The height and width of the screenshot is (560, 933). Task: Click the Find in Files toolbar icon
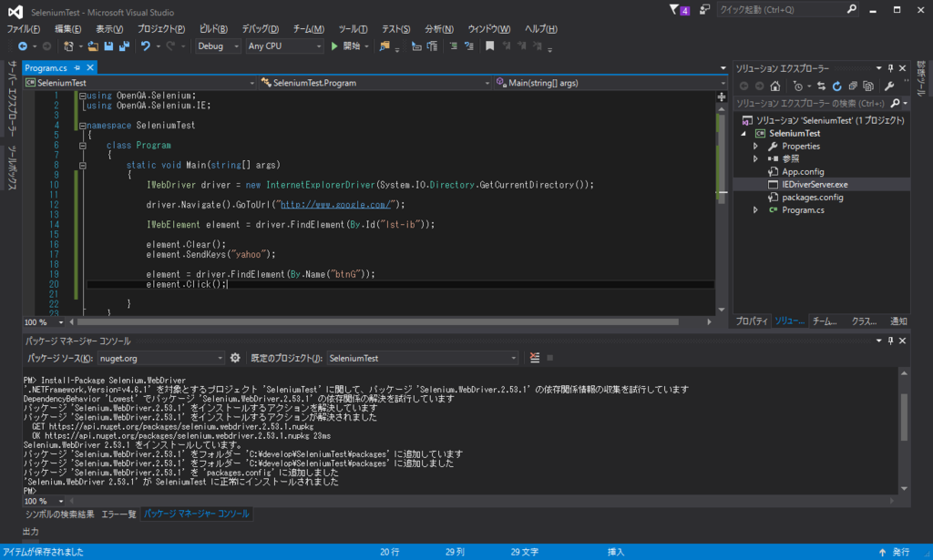(x=384, y=46)
